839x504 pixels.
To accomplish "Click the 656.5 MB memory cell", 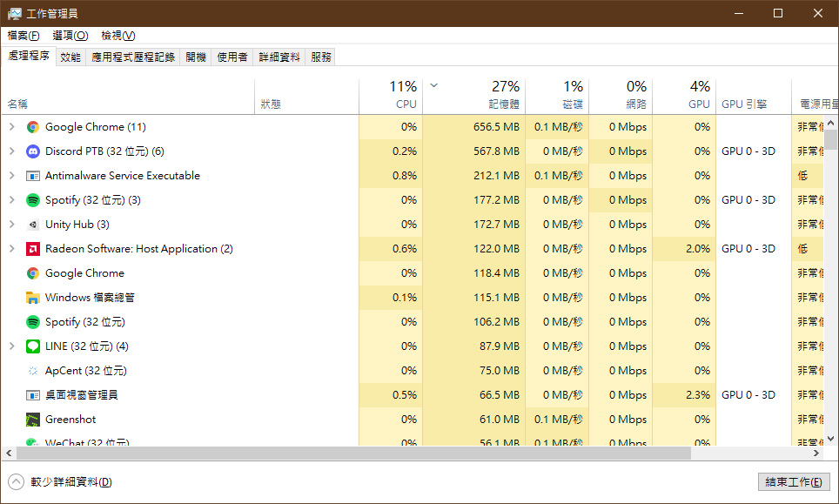I will pyautogui.click(x=474, y=127).
